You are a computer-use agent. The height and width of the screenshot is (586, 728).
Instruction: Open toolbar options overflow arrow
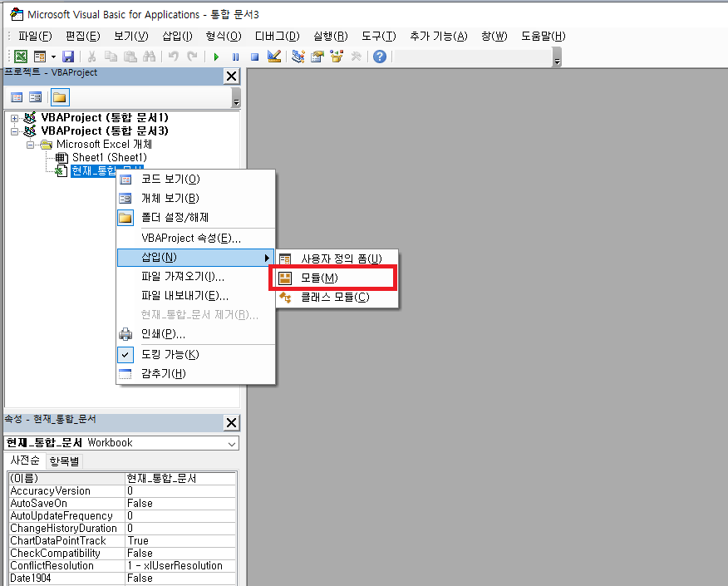557,57
